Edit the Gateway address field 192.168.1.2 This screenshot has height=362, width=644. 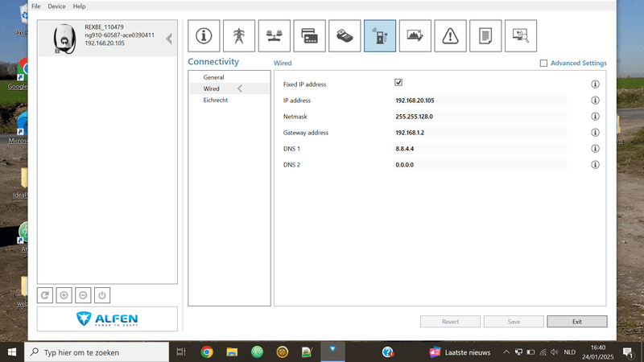click(481, 132)
